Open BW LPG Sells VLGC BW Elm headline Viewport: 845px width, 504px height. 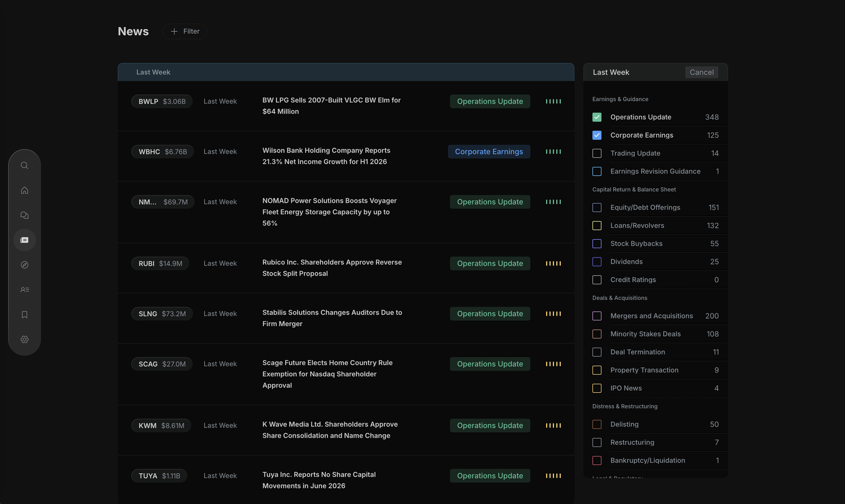pos(332,106)
